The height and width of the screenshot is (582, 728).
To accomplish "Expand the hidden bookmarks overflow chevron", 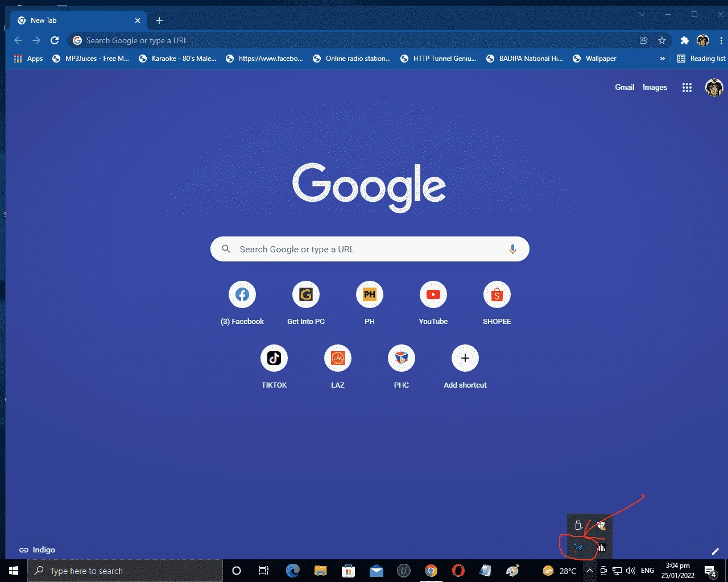I will (662, 59).
